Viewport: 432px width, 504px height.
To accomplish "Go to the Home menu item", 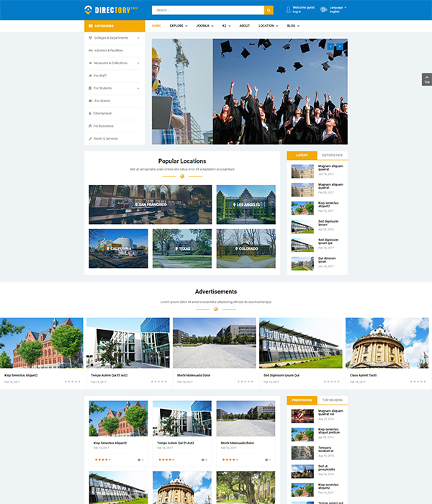I will point(156,26).
